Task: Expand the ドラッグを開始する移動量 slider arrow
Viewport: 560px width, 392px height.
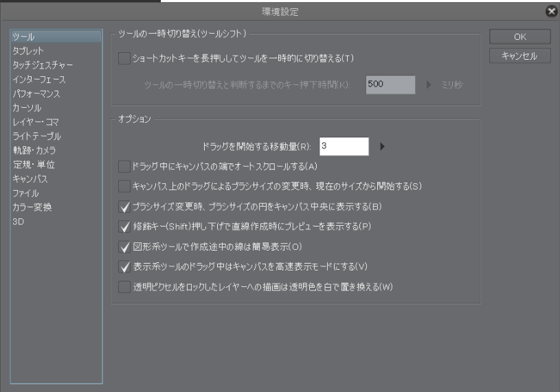Action: click(382, 146)
